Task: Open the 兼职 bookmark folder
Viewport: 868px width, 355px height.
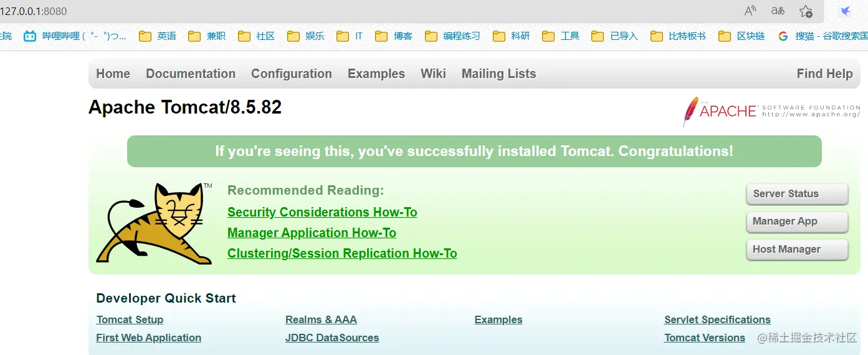Action: tap(207, 36)
